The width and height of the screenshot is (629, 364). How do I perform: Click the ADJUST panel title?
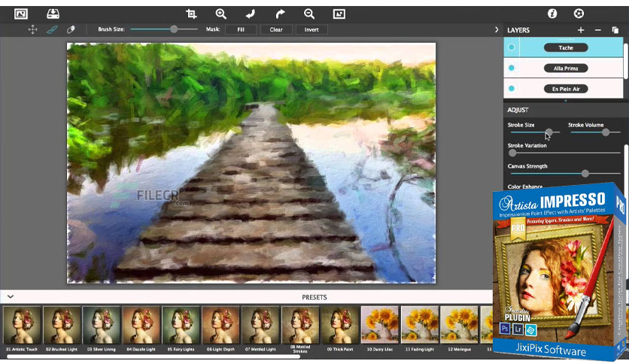pyautogui.click(x=518, y=110)
